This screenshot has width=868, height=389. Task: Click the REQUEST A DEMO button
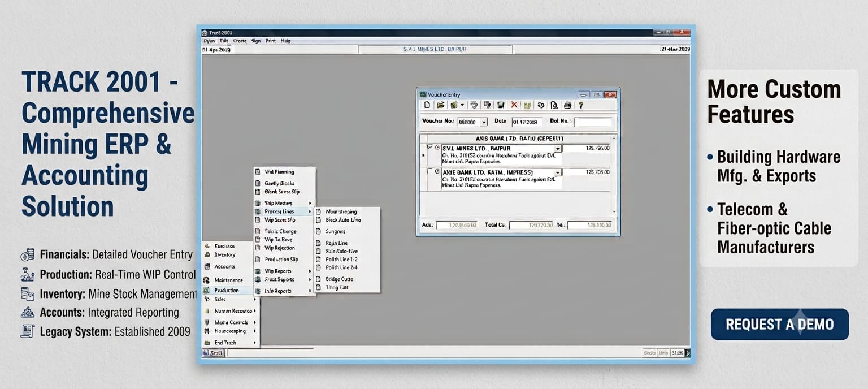(x=780, y=324)
